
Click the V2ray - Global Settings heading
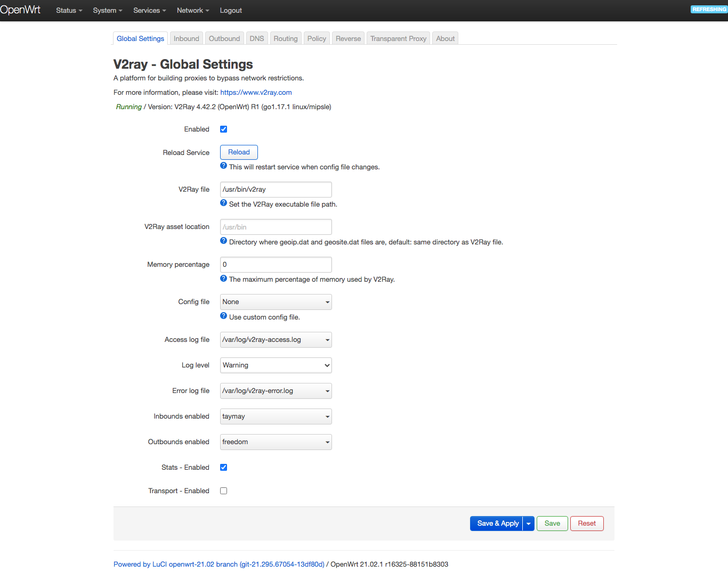coord(183,64)
